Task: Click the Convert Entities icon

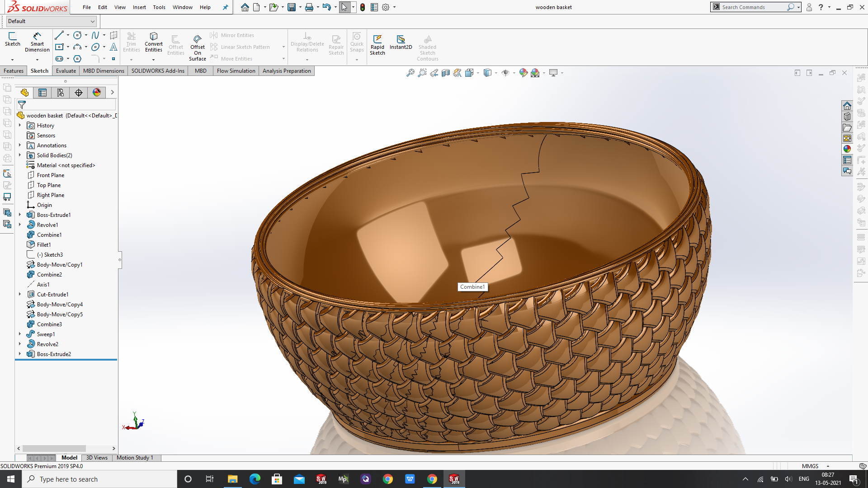Action: pos(154,42)
